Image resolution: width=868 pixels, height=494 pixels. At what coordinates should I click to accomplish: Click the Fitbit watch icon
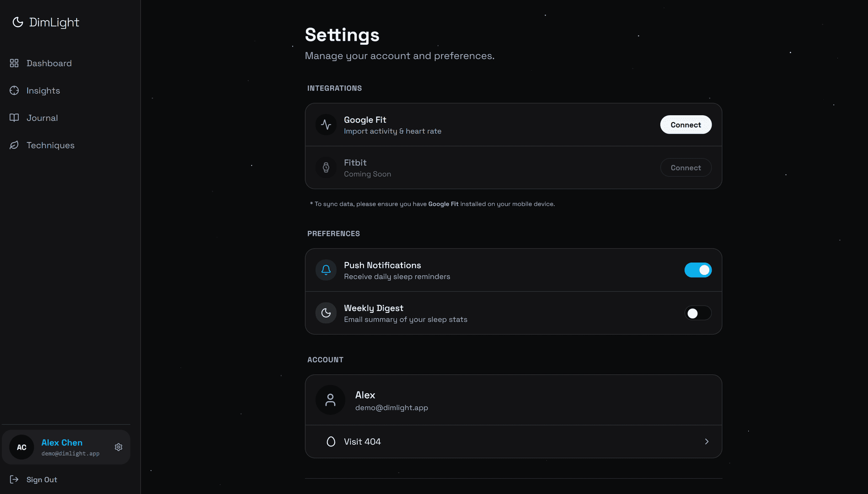coord(326,167)
